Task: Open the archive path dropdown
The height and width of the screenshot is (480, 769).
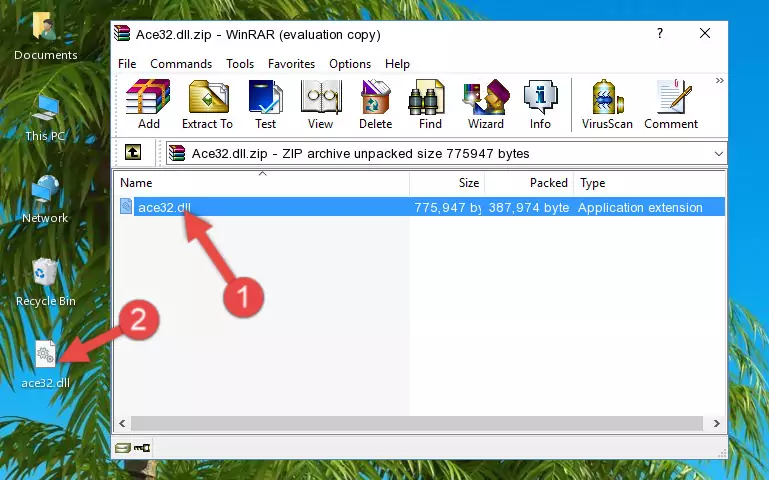Action: pos(718,153)
